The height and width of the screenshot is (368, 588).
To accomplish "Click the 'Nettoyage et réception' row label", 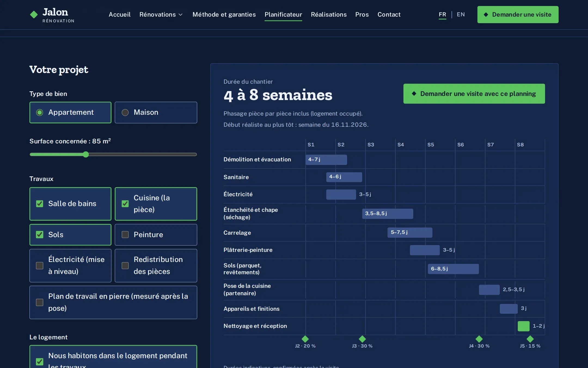I will (x=255, y=326).
